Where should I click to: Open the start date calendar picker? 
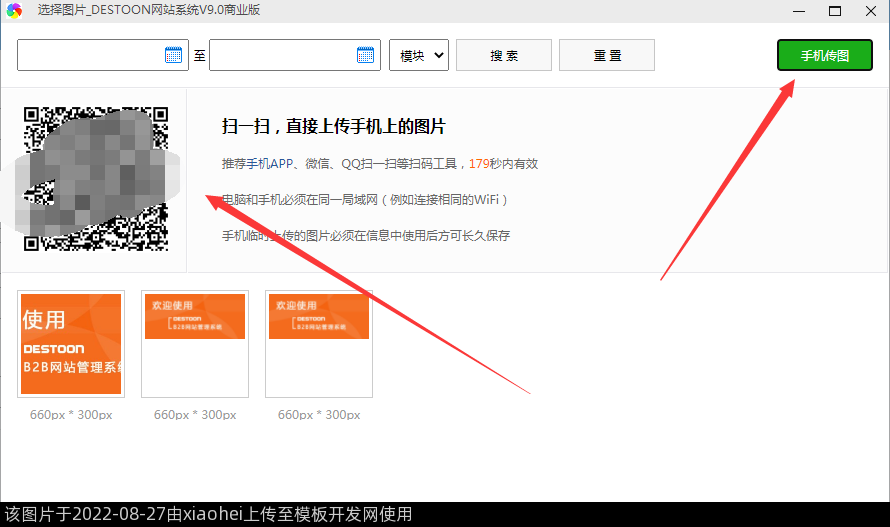point(174,55)
